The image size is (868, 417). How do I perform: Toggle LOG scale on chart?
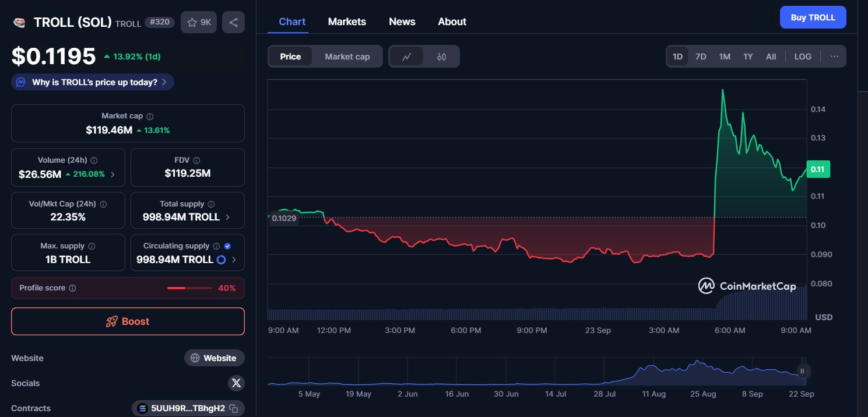(x=803, y=57)
